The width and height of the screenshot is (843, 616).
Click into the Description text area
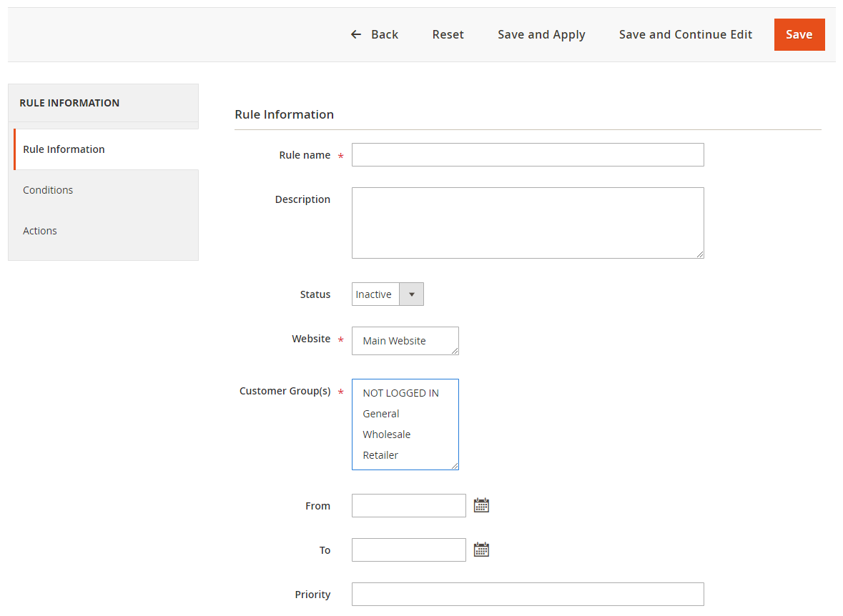click(528, 223)
